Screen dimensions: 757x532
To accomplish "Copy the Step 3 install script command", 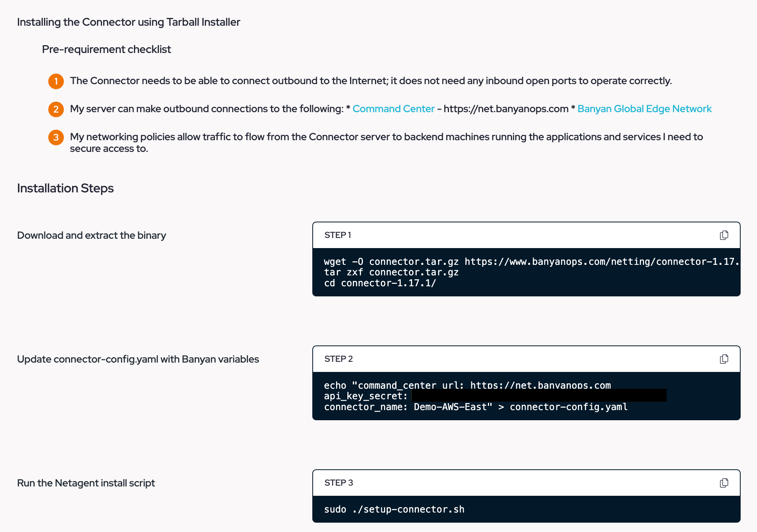I will tap(724, 483).
